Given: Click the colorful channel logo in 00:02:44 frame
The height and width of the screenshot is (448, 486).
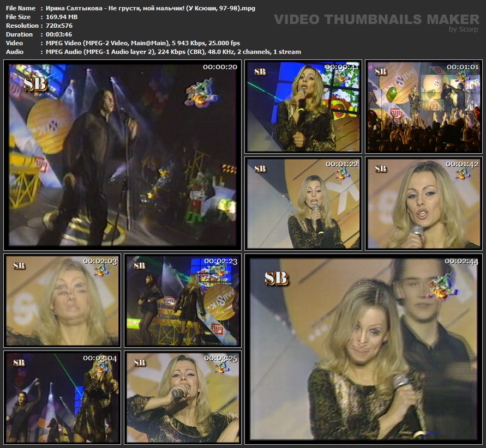Looking at the screenshot, I should (442, 285).
